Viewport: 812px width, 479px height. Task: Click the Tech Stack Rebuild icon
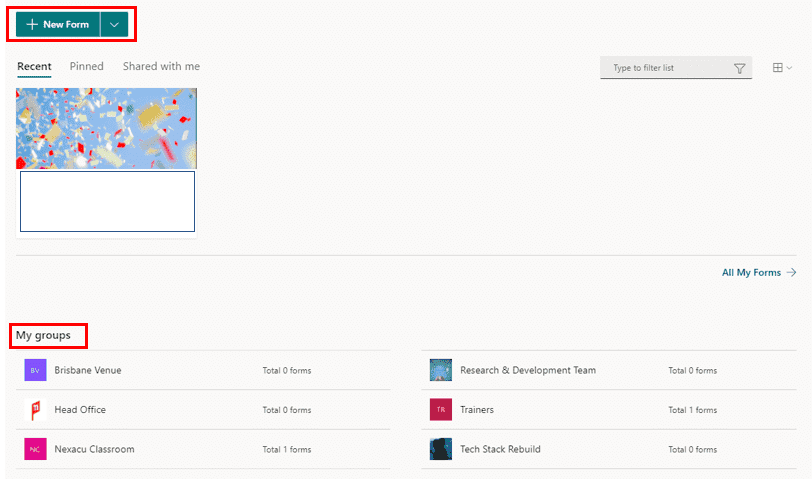[441, 449]
